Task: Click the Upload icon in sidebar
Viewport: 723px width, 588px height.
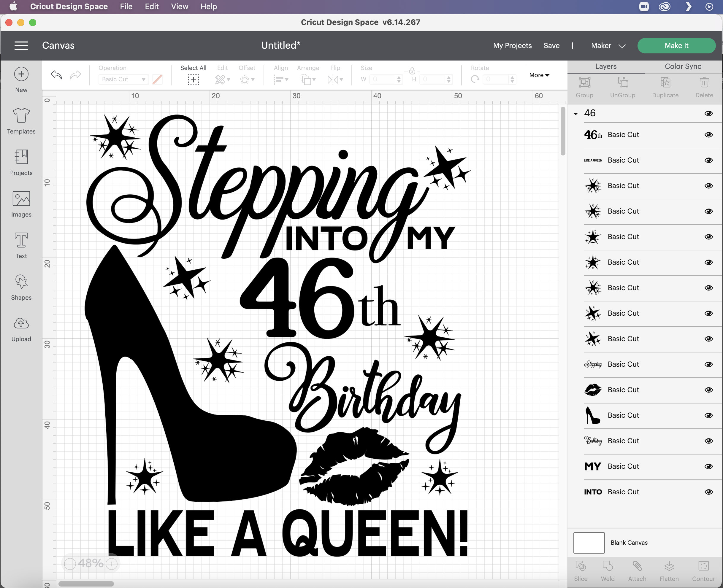Action: click(21, 328)
